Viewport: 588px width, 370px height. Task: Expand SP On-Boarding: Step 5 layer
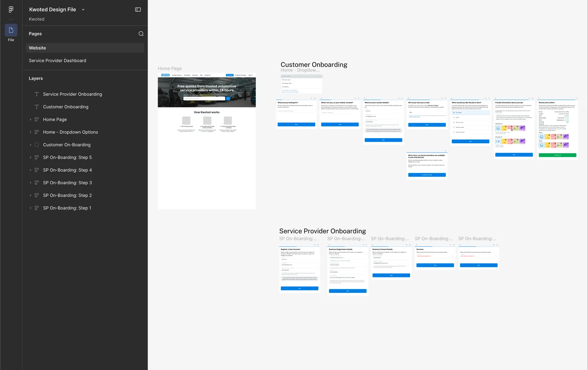coord(31,157)
